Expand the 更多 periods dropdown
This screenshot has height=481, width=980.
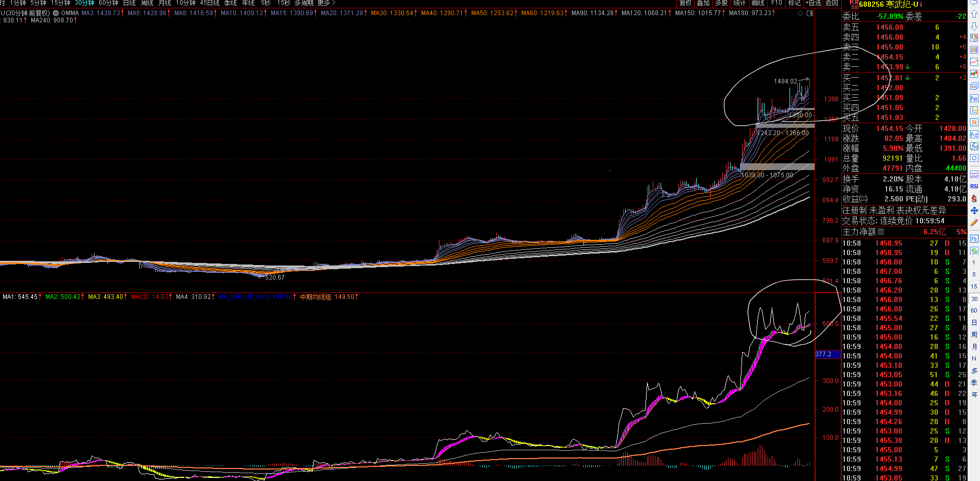pos(326,3)
